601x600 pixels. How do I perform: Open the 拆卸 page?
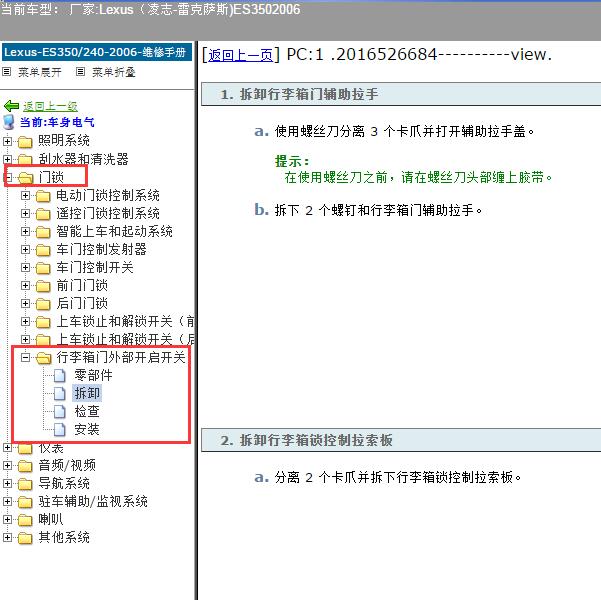tap(87, 393)
